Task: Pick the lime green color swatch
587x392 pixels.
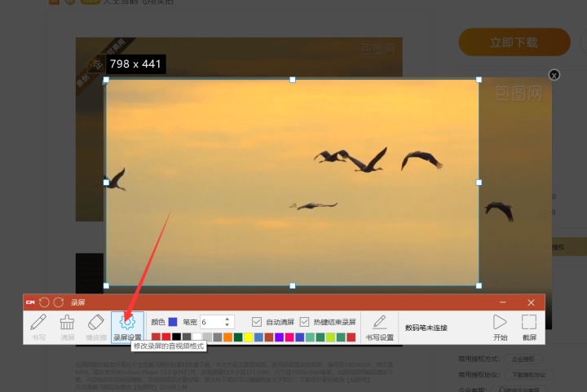Action: pyautogui.click(x=330, y=337)
